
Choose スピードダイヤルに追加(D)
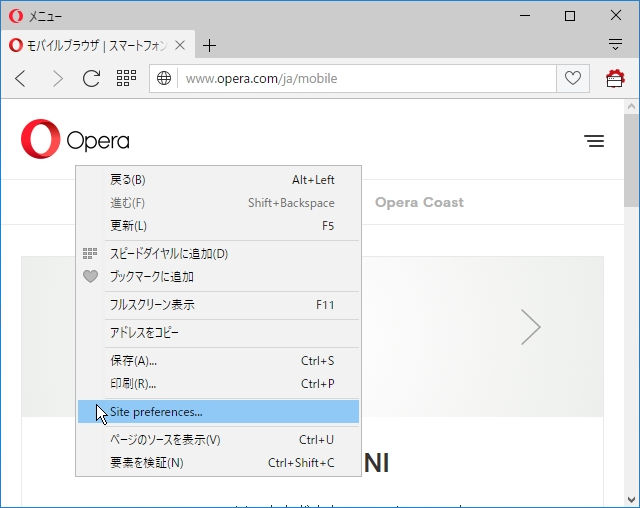point(218,254)
